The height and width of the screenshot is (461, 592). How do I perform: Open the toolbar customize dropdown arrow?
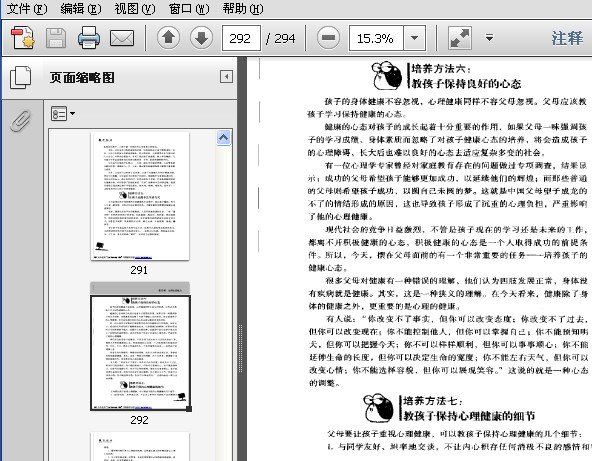click(x=489, y=38)
